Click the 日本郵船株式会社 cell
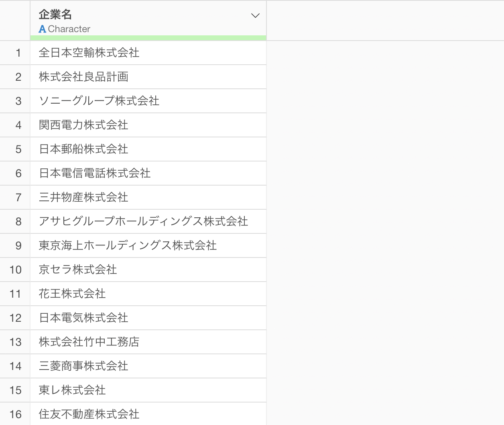 [x=83, y=149]
